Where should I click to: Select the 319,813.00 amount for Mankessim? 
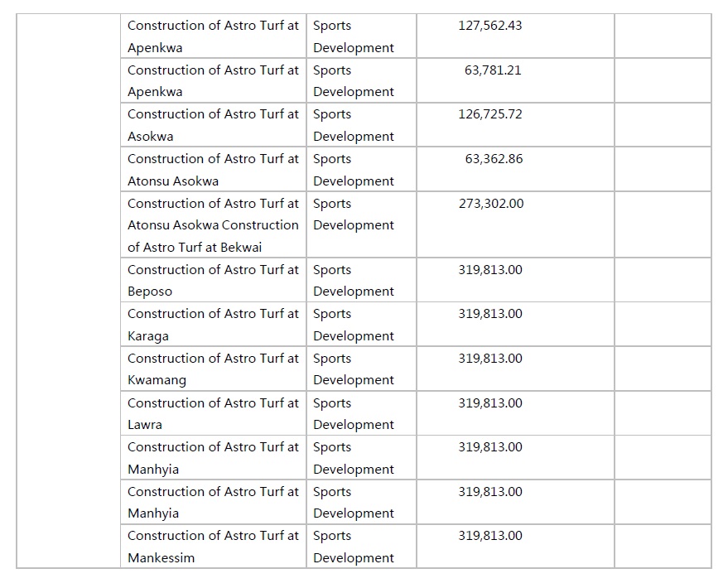coord(490,536)
